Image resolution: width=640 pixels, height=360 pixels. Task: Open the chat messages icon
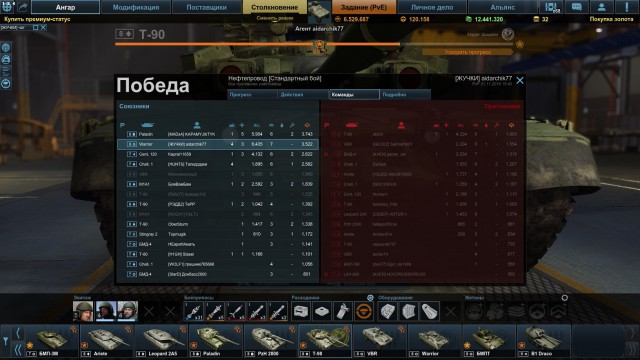(x=576, y=7)
